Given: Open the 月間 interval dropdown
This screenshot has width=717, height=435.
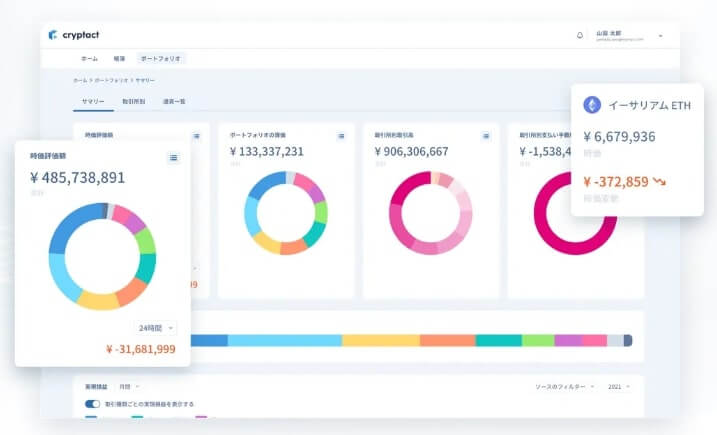Looking at the screenshot, I should (129, 386).
